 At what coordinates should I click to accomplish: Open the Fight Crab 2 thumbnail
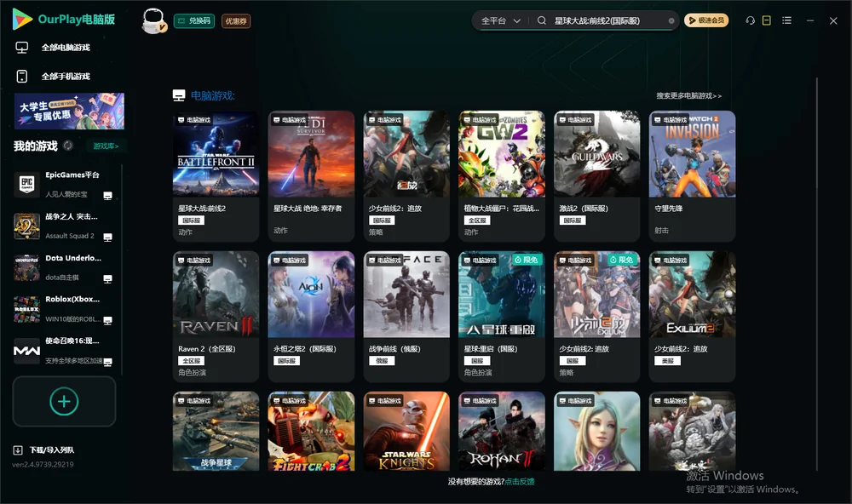click(x=311, y=432)
